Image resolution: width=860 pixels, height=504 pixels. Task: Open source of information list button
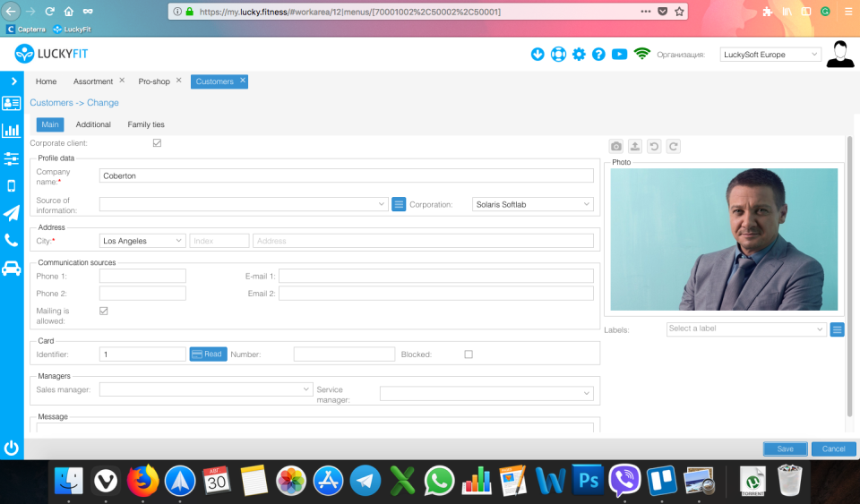[x=399, y=204]
